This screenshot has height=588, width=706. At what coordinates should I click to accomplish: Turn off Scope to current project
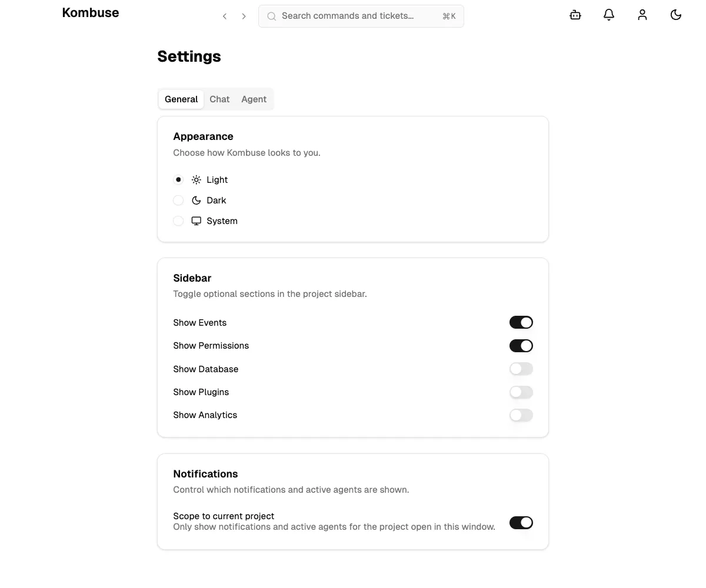[521, 522]
